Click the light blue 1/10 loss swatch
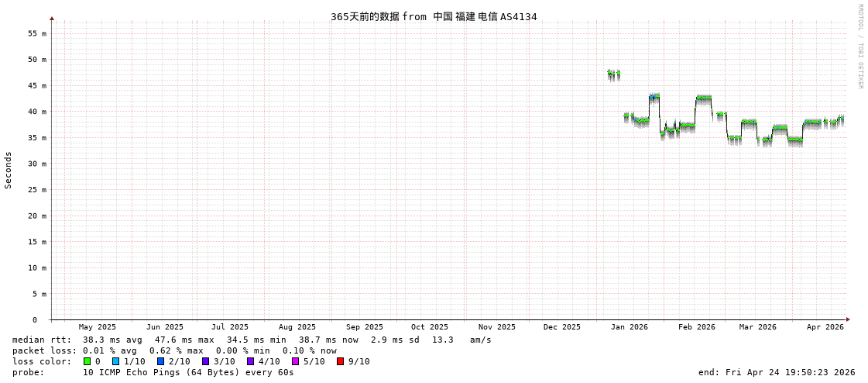This screenshot has height=383, width=868. [x=115, y=361]
